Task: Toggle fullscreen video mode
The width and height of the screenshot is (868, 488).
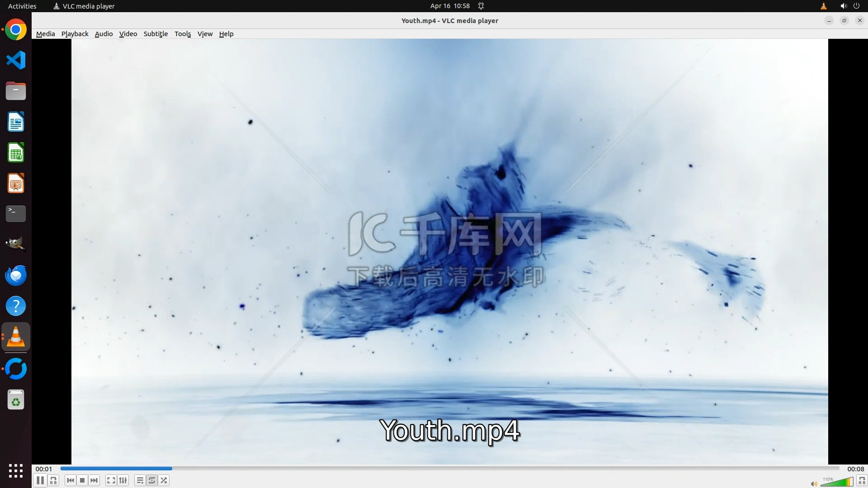Action: pos(111,480)
